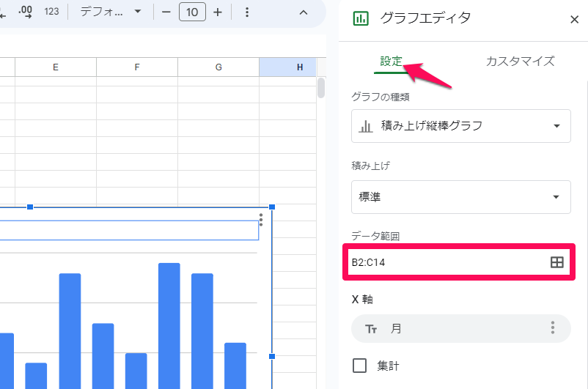The width and height of the screenshot is (588, 389).
Task: Open options for X軸 月 entry
Action: 552,328
